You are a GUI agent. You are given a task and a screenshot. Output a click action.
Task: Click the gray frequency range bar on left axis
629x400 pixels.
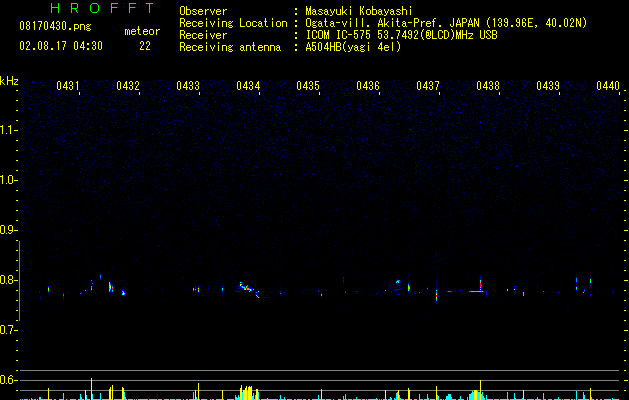(19, 281)
